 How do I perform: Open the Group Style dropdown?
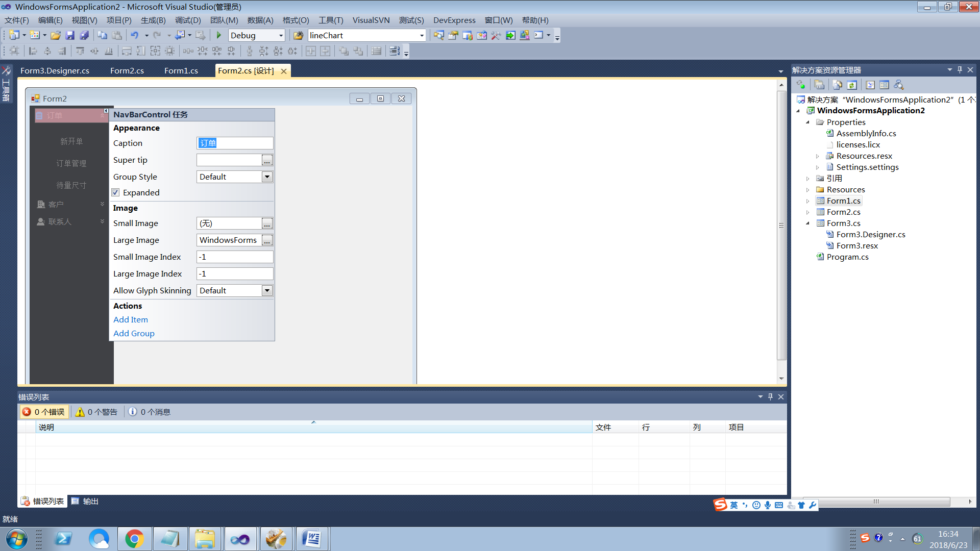267,177
